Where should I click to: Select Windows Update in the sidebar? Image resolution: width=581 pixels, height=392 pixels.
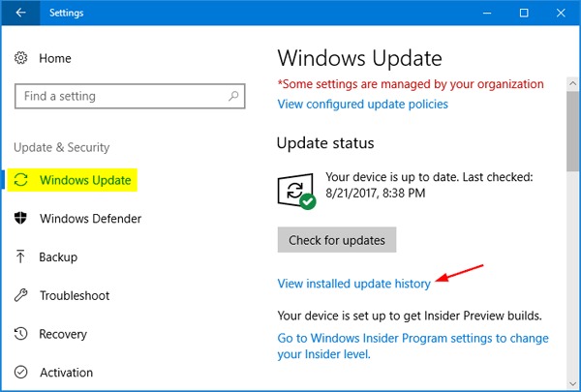pos(85,181)
